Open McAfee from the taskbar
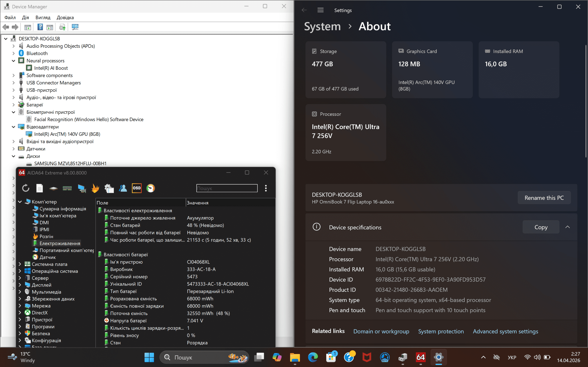588x367 pixels. pos(367,357)
